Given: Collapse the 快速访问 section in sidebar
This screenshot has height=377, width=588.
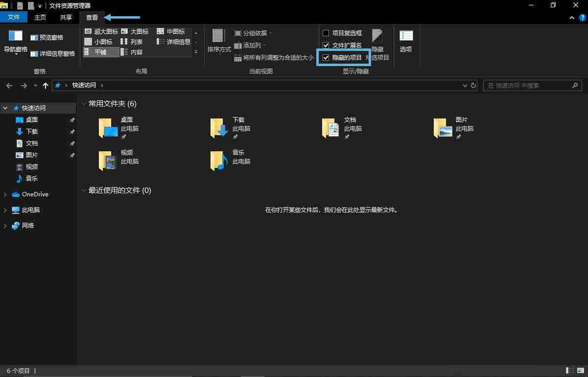Looking at the screenshot, I should point(5,108).
